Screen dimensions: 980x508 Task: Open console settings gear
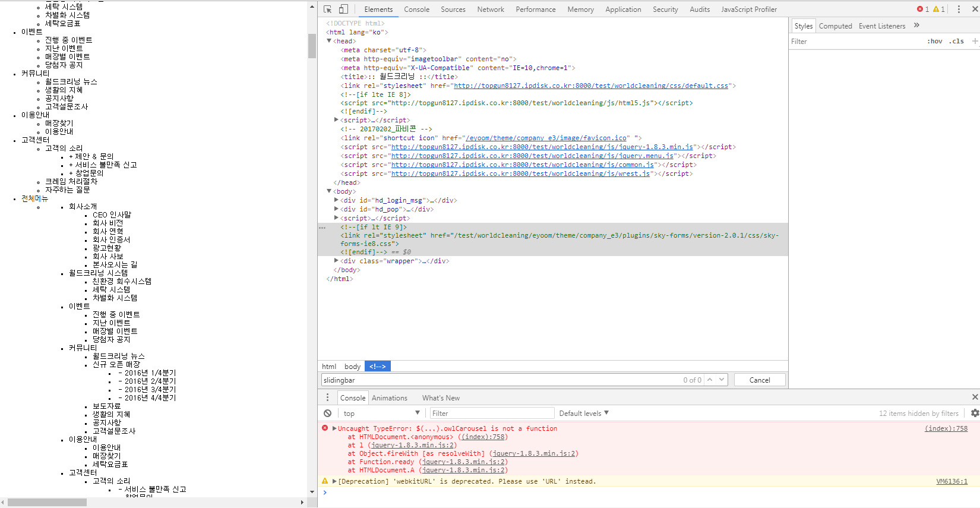point(975,413)
